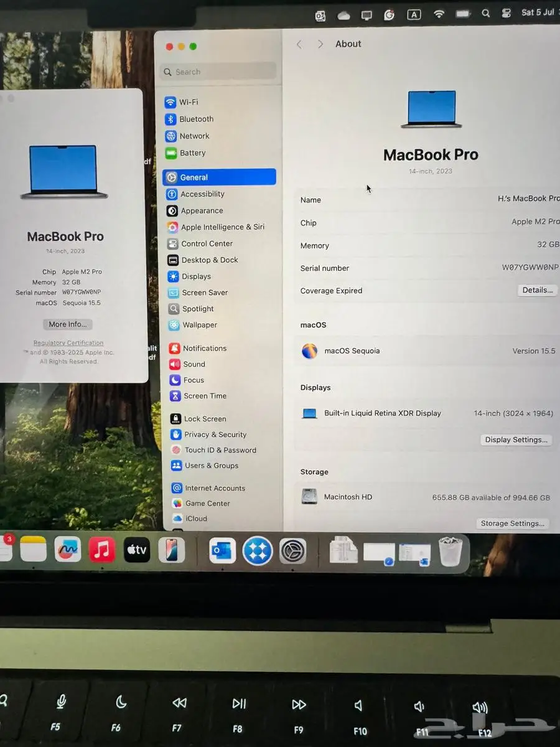Open Spotlight search in menu bar
This screenshot has width=560, height=747.
(486, 13)
